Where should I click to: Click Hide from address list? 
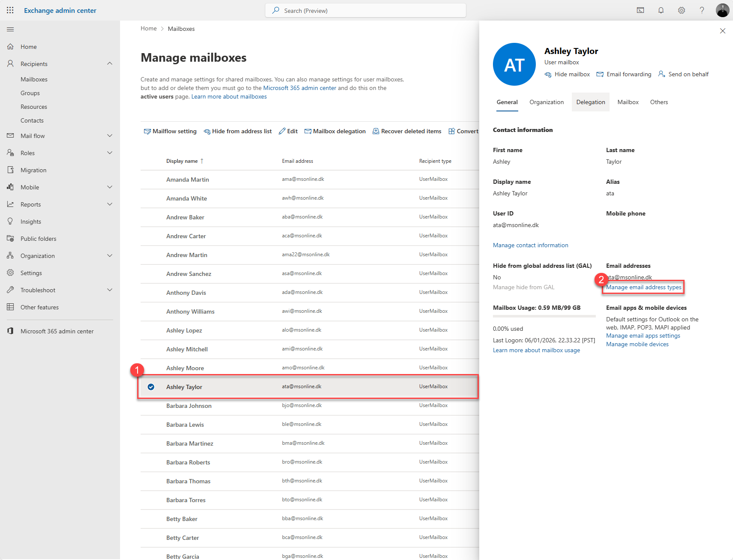pos(241,131)
